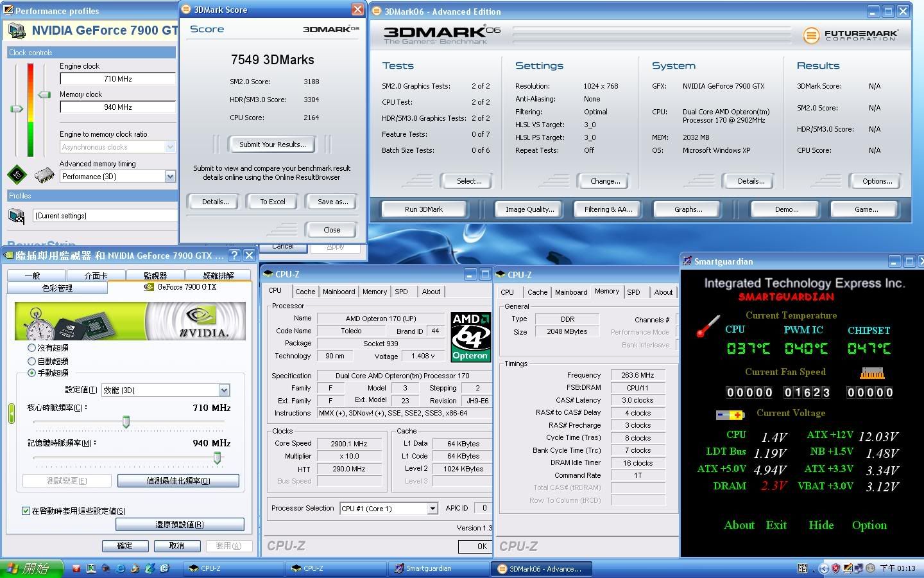Click Run 3DMark button

[x=424, y=209]
